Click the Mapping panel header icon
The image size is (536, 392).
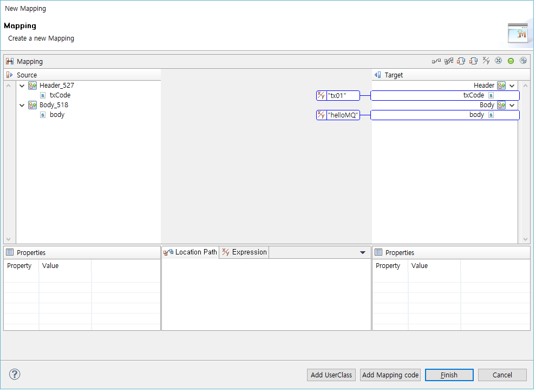point(10,61)
